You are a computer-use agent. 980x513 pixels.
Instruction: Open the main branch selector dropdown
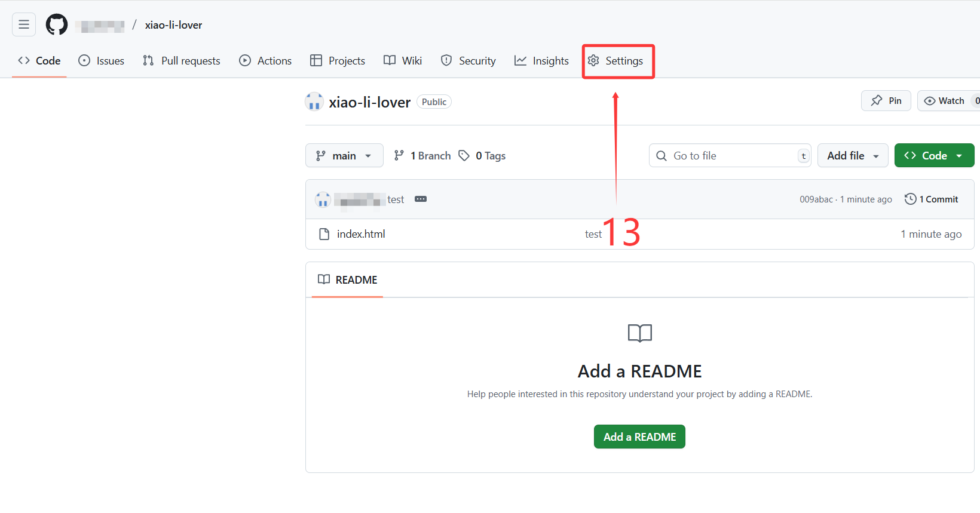pos(344,155)
